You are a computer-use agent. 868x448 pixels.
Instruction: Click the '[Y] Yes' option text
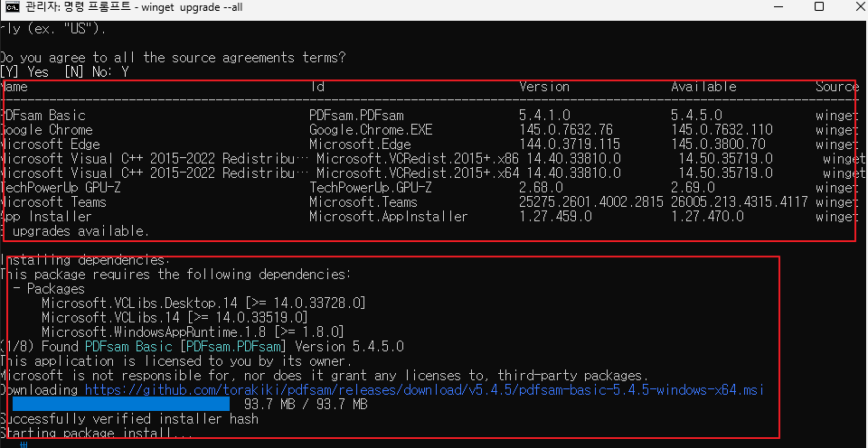(x=24, y=72)
